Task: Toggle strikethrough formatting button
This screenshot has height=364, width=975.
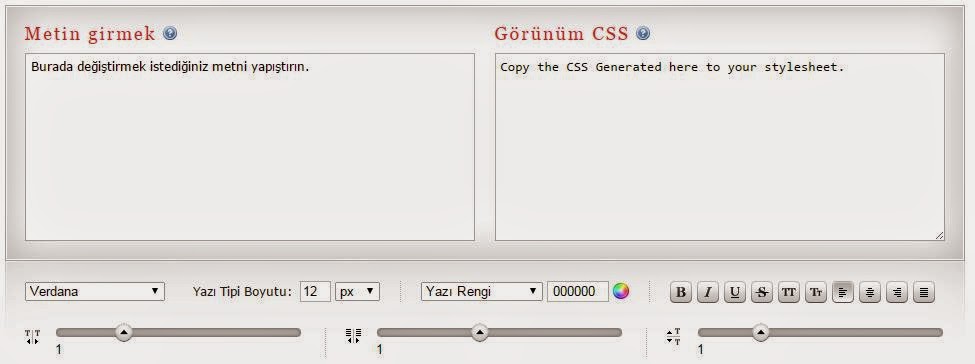Action: coord(762,292)
